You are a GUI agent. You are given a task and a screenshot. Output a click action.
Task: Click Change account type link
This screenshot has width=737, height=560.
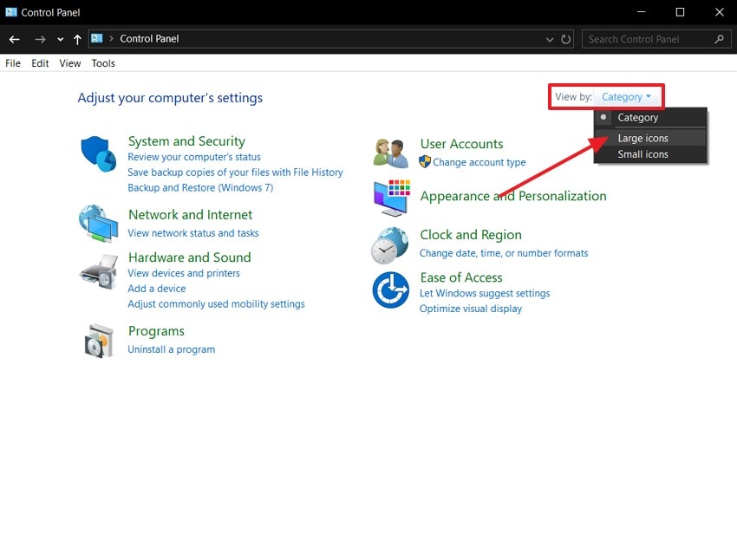[x=479, y=162]
